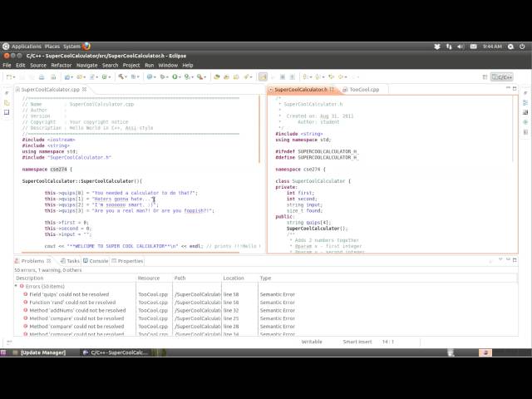
Task: Open the Project menu
Action: pos(131,65)
